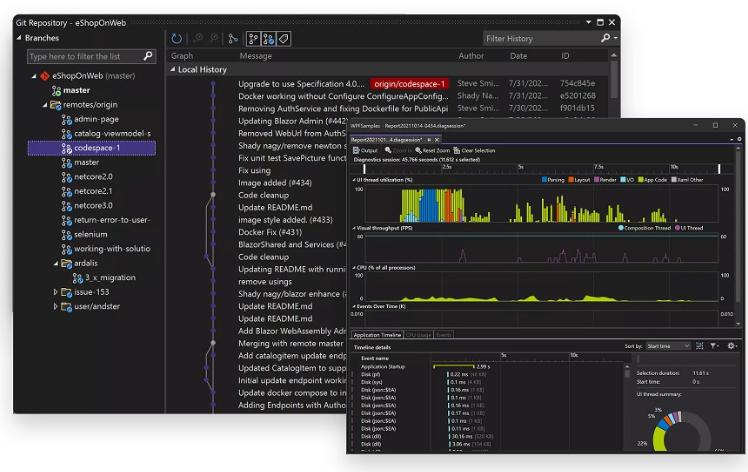Viewport: 748px width, 472px height.
Task: Click Output in diagnostics toolbar
Action: coord(365,150)
